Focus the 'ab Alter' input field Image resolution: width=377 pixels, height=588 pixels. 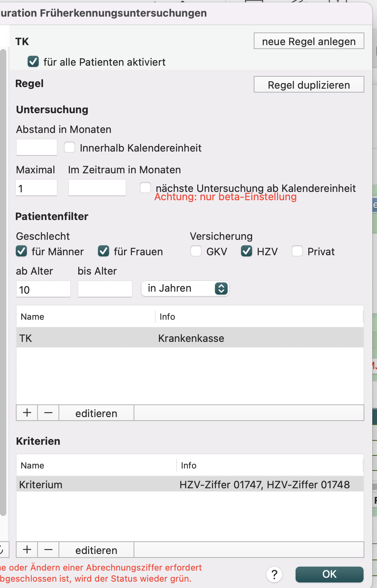point(43,289)
